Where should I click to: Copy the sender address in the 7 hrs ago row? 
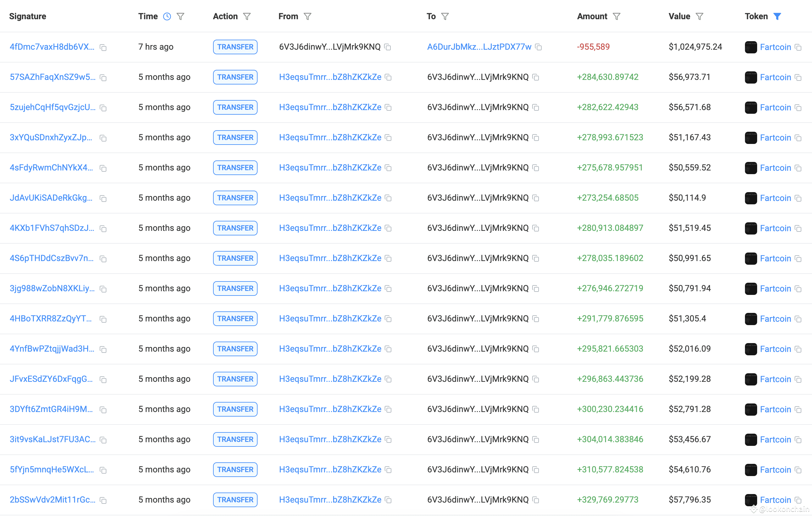click(388, 47)
